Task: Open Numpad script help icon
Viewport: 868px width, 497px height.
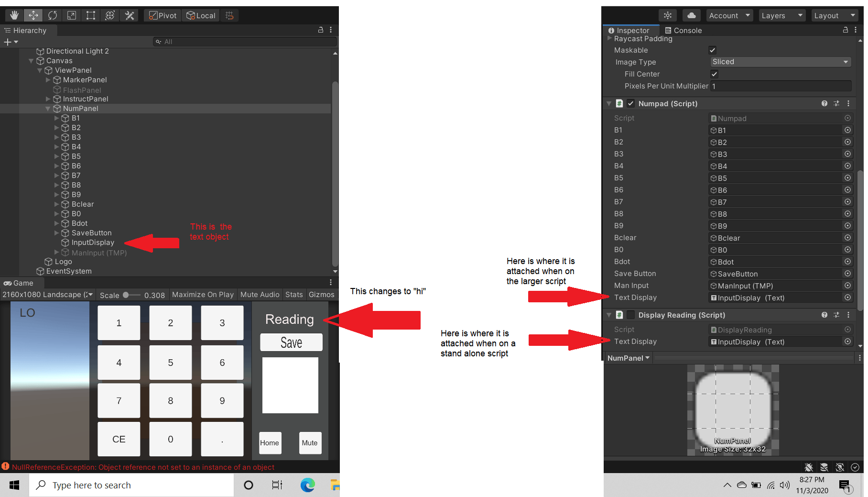Action: (x=825, y=103)
